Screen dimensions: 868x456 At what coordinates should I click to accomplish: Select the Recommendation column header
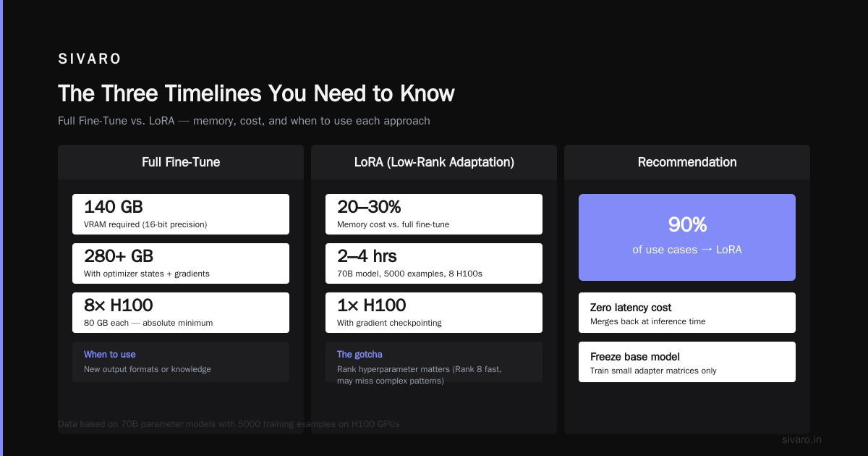pos(687,162)
